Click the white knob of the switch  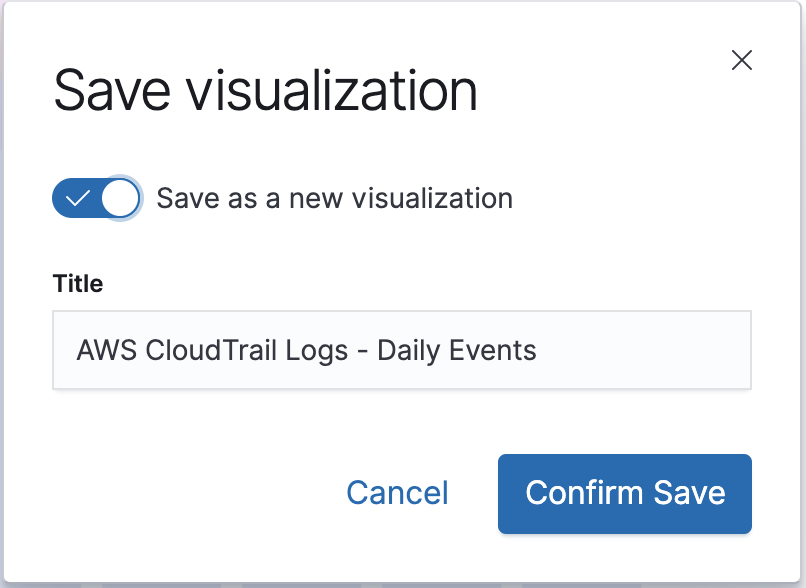[120, 198]
